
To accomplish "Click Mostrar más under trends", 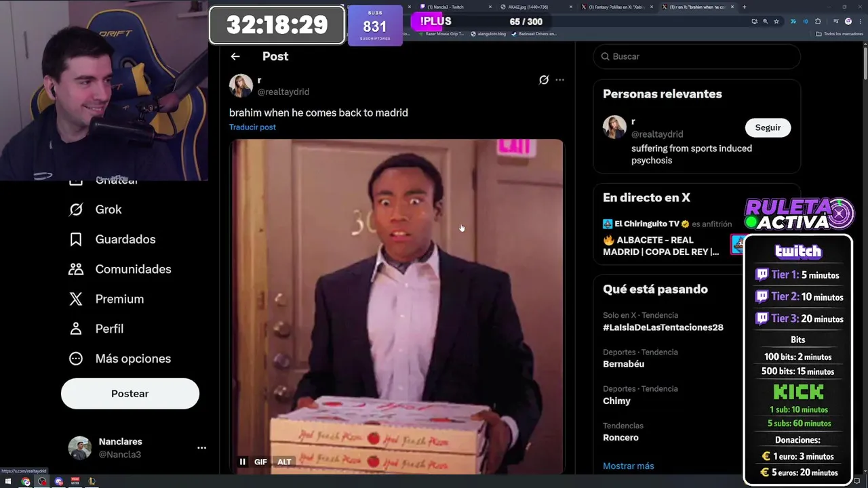I will pyautogui.click(x=629, y=466).
